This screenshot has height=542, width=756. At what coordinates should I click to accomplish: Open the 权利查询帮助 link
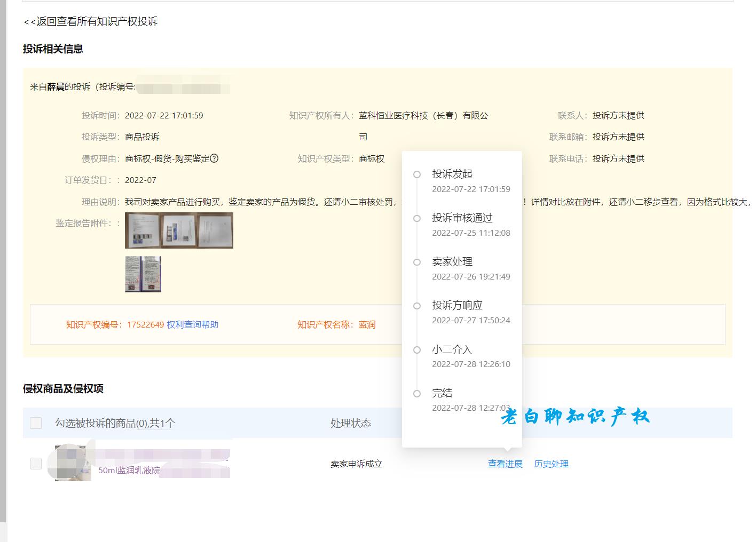pyautogui.click(x=193, y=324)
